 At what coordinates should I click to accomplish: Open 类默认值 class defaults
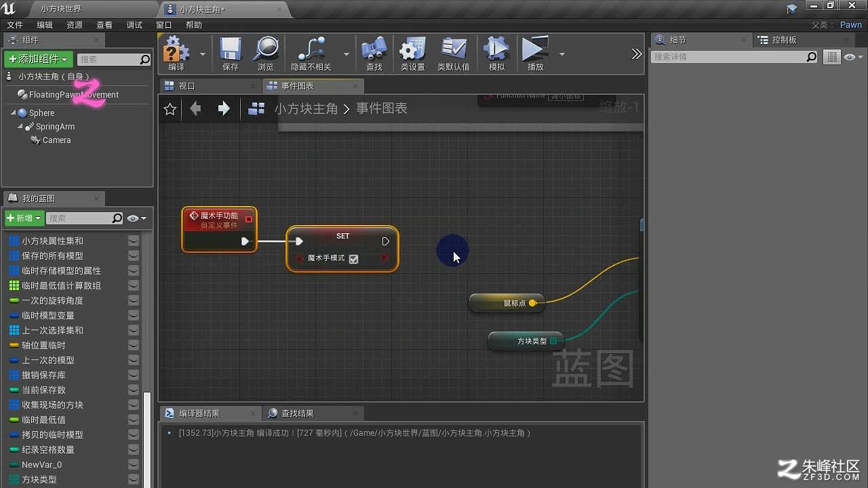[x=454, y=54]
